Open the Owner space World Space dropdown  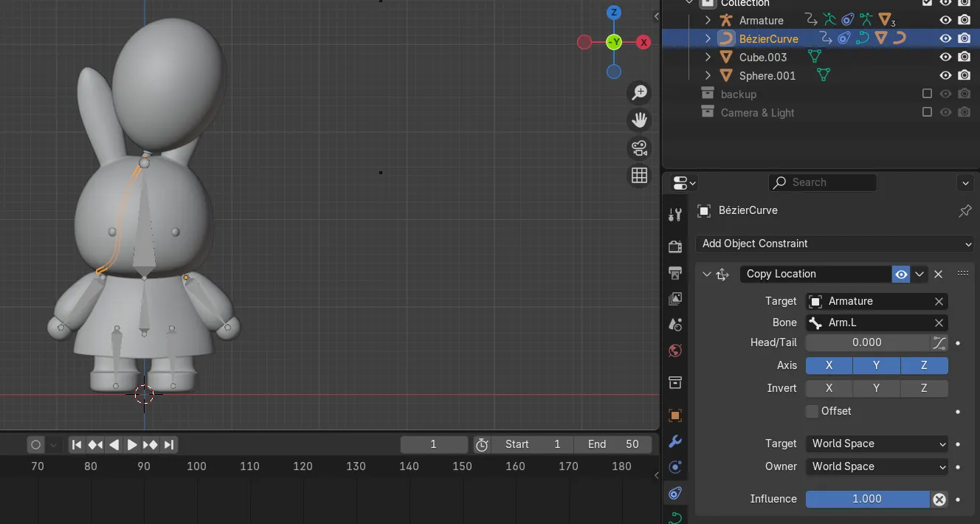click(877, 466)
